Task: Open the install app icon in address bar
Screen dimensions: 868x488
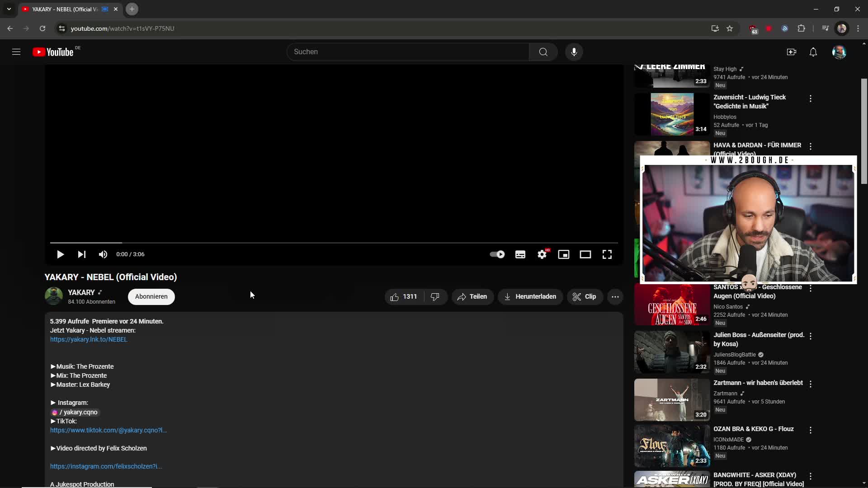Action: [715, 28]
